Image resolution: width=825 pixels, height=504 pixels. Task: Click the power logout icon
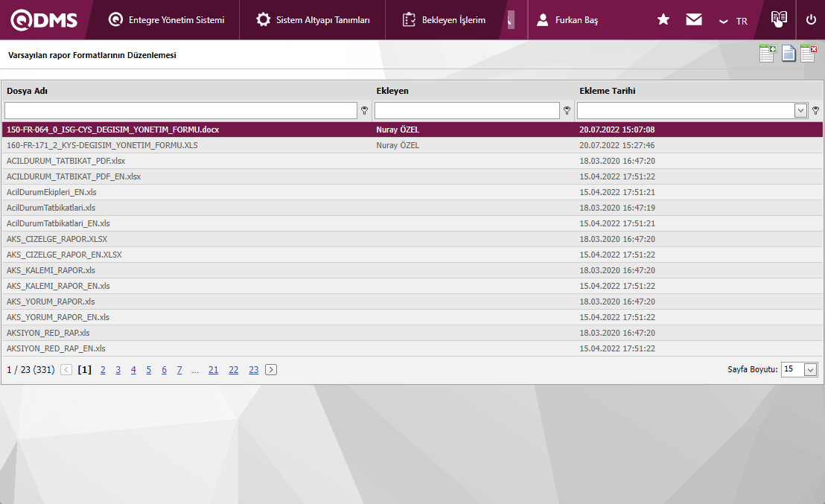[811, 20]
